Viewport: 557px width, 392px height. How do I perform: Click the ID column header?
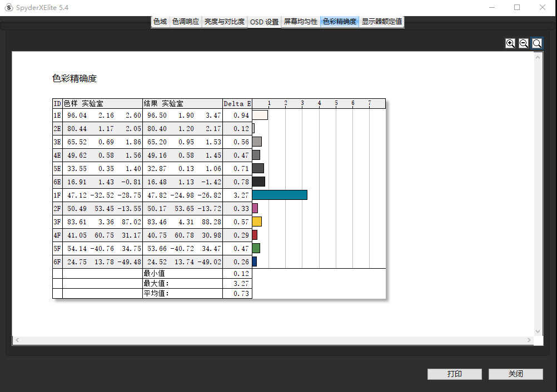pos(57,104)
